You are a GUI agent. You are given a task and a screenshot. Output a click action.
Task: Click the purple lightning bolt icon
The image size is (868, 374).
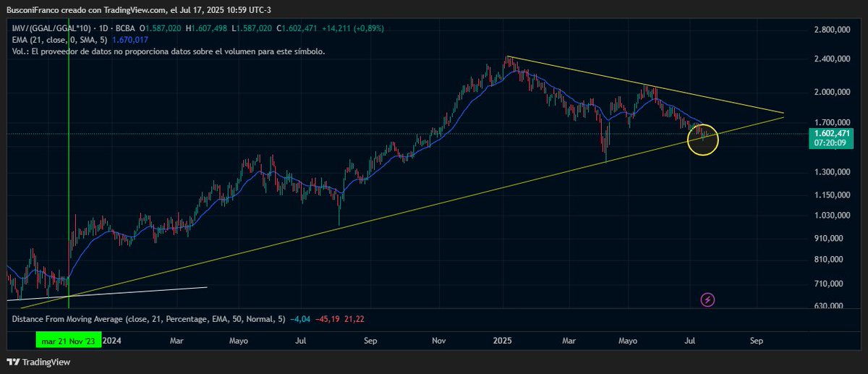(708, 299)
